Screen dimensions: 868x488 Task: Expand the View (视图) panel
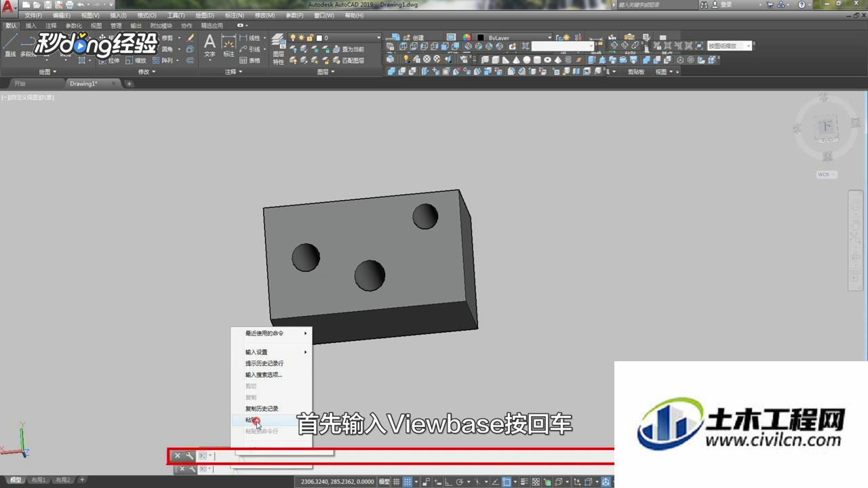665,71
